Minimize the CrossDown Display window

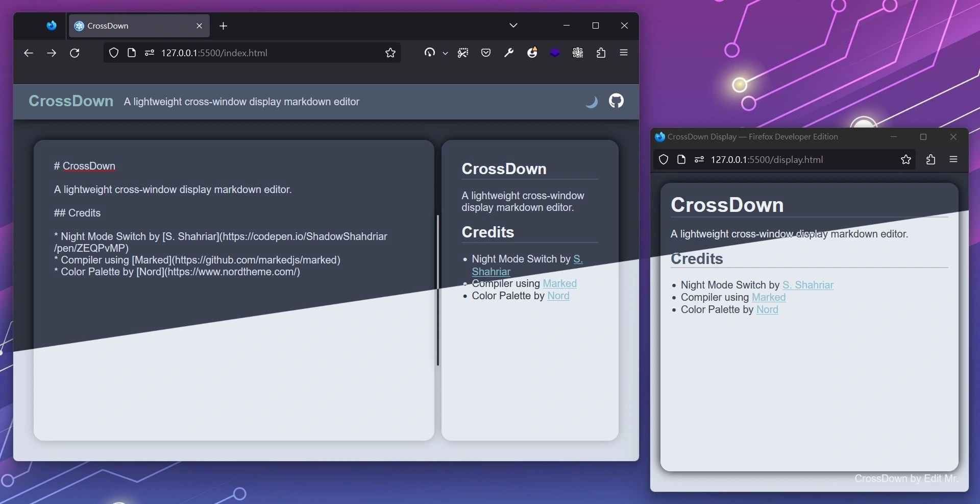tap(894, 137)
